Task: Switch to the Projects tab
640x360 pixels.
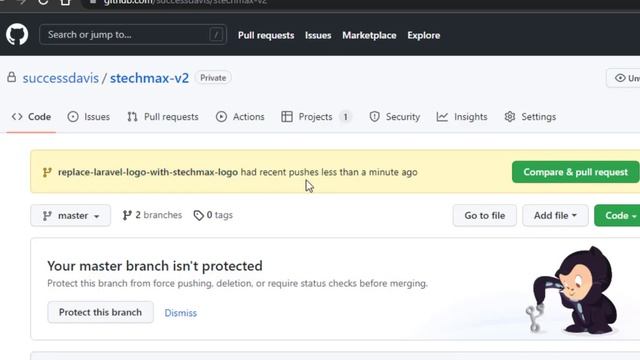Action: point(316,117)
